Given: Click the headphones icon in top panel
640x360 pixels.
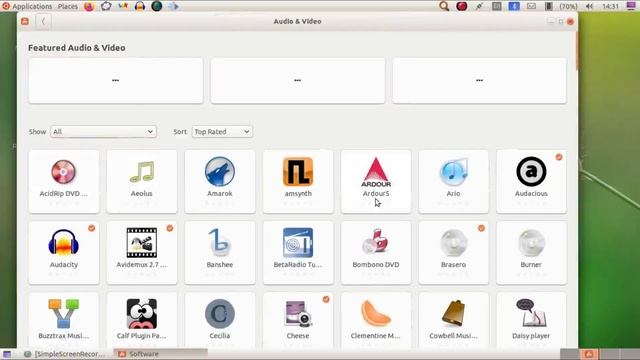Looking at the screenshot, I should tap(140, 6).
